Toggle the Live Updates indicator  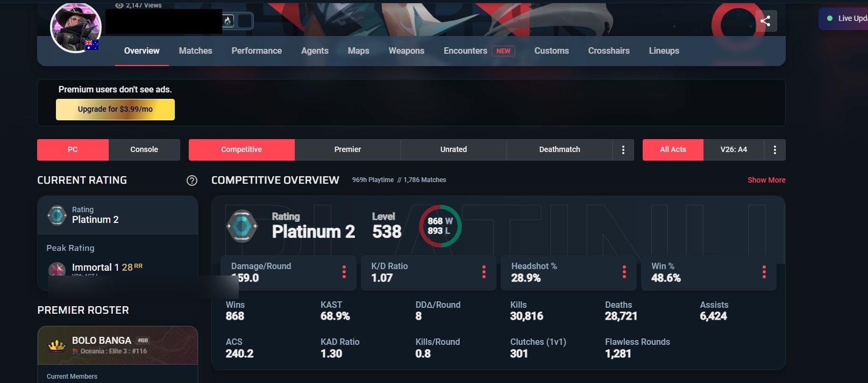(843, 19)
